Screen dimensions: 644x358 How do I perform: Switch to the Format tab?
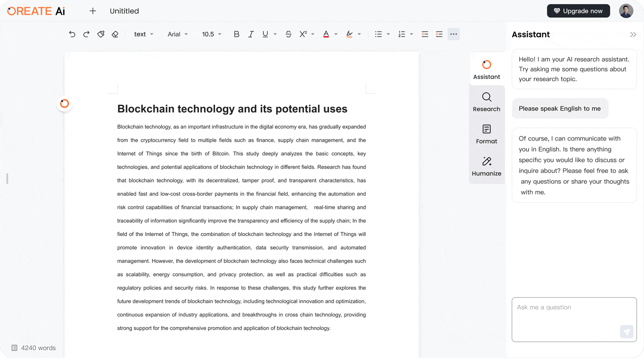pyautogui.click(x=487, y=134)
